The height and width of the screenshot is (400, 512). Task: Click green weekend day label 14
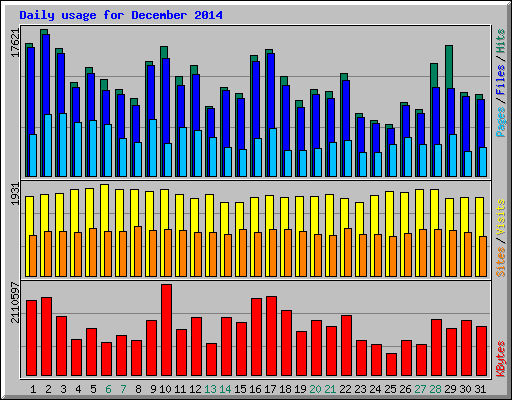[x=225, y=389]
